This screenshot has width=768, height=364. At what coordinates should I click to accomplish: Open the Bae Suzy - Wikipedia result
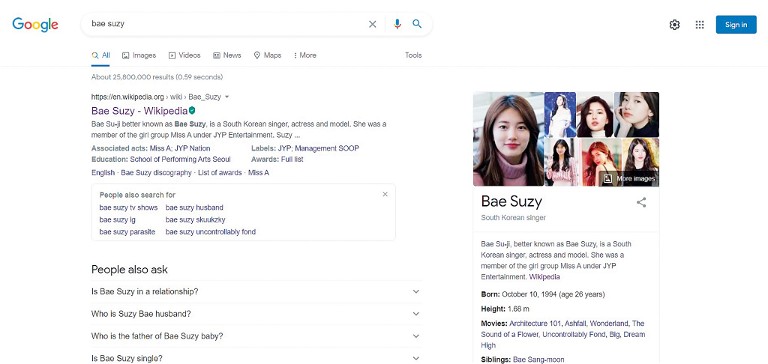[140, 111]
